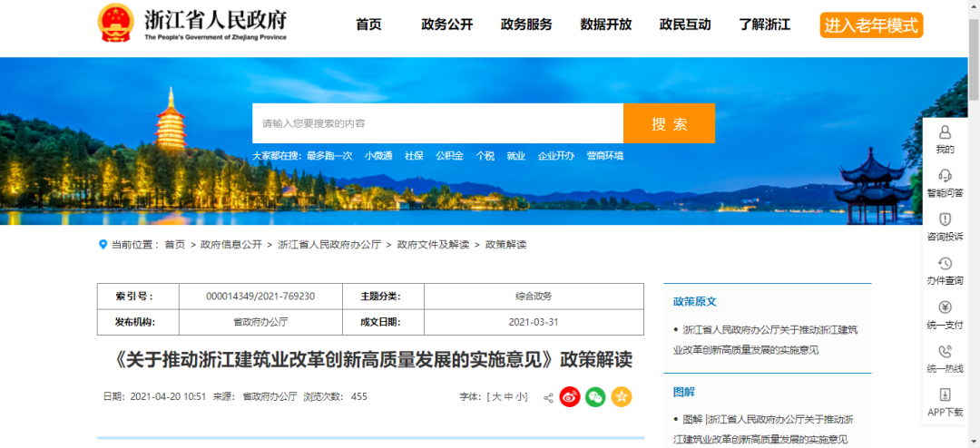Open the 政务公开 menu
The image size is (980, 448).
(x=446, y=24)
